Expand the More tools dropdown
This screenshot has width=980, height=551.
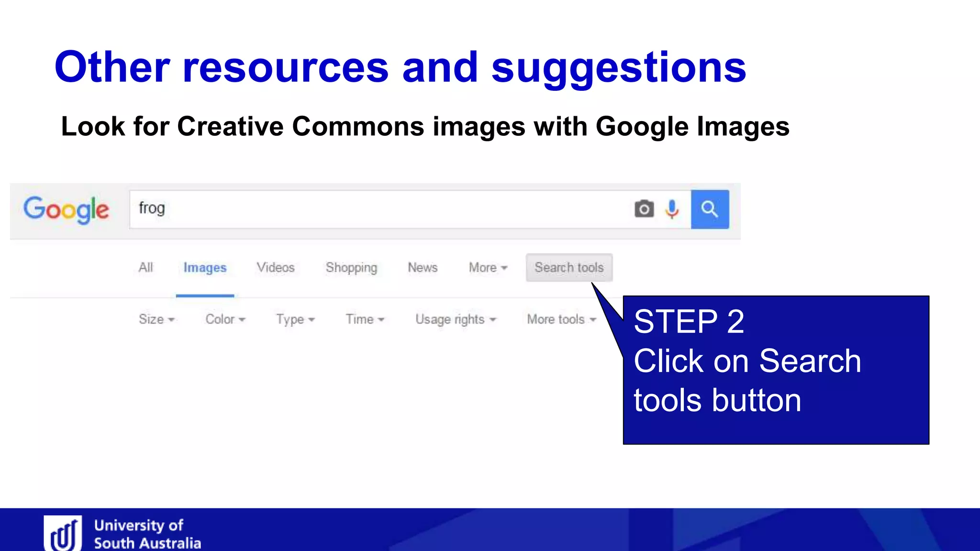pyautogui.click(x=562, y=319)
